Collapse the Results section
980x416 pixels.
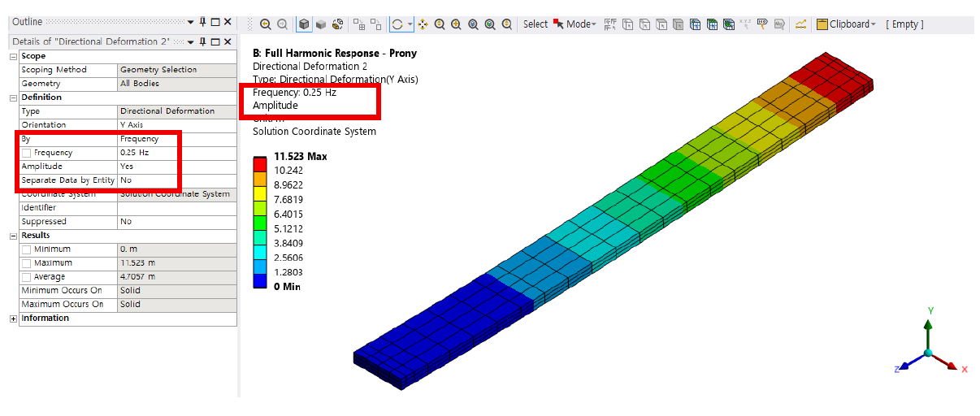click(x=13, y=236)
